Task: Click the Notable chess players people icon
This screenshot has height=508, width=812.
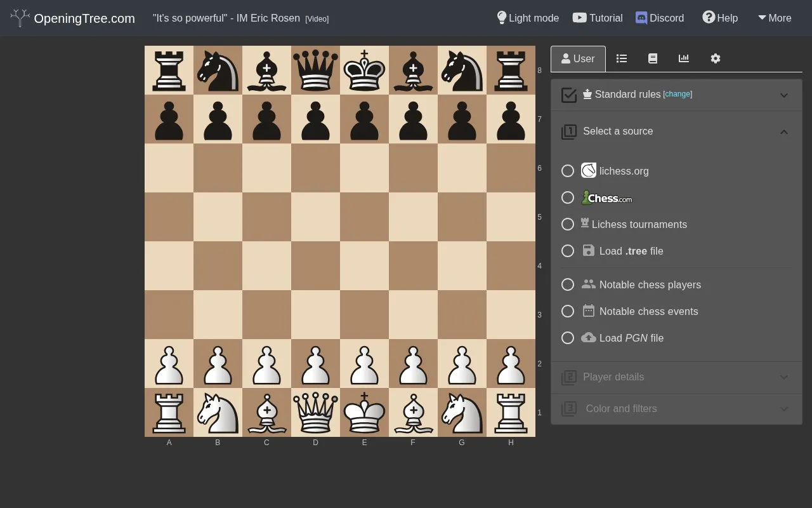Action: tap(589, 284)
